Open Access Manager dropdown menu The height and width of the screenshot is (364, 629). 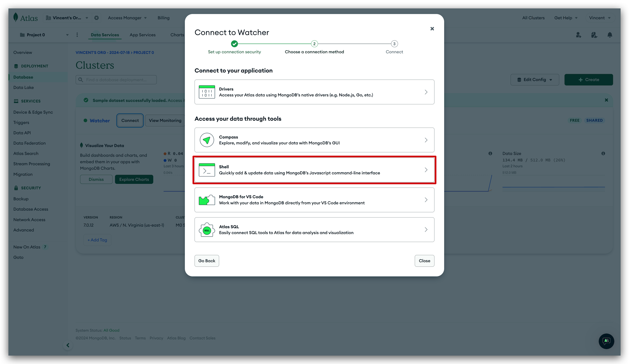(x=127, y=18)
